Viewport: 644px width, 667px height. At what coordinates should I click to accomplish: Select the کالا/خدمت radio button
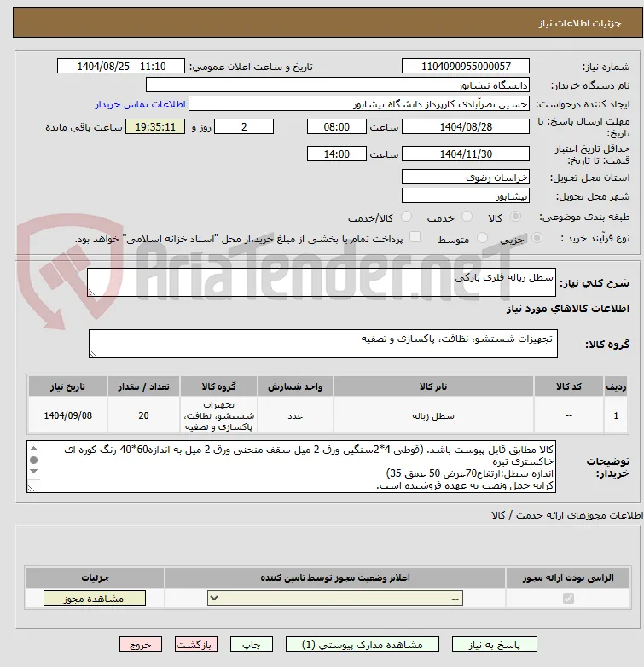pyautogui.click(x=407, y=217)
